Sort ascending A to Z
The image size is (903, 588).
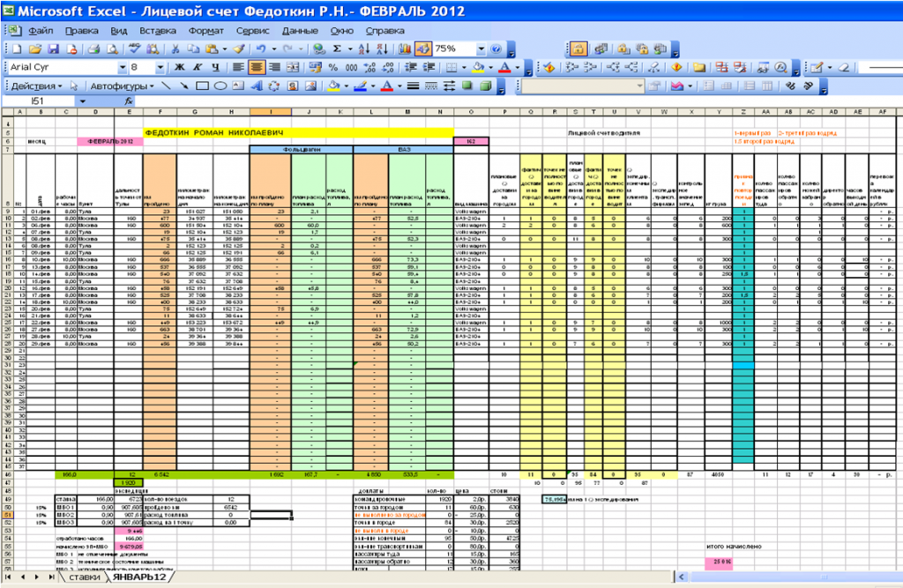click(363, 49)
